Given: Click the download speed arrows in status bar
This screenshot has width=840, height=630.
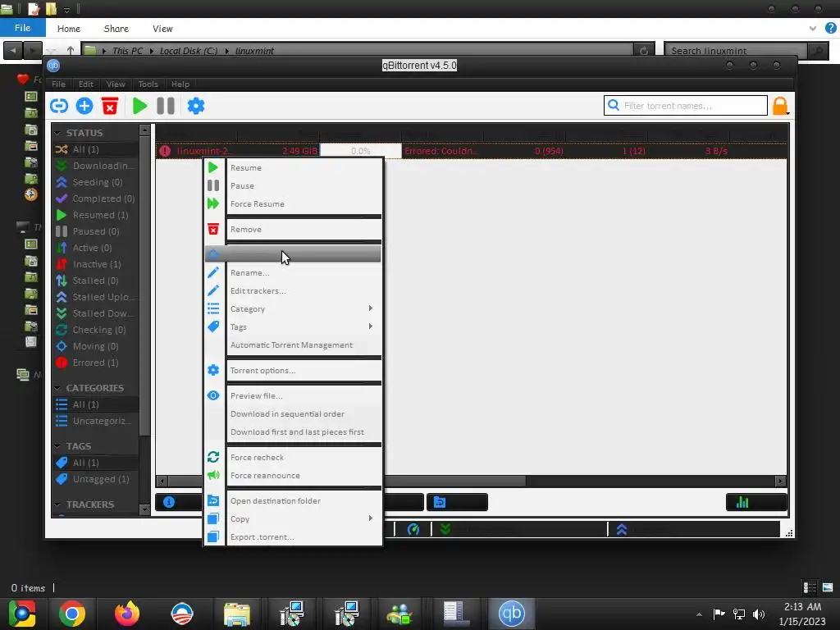Looking at the screenshot, I should pos(445,529).
